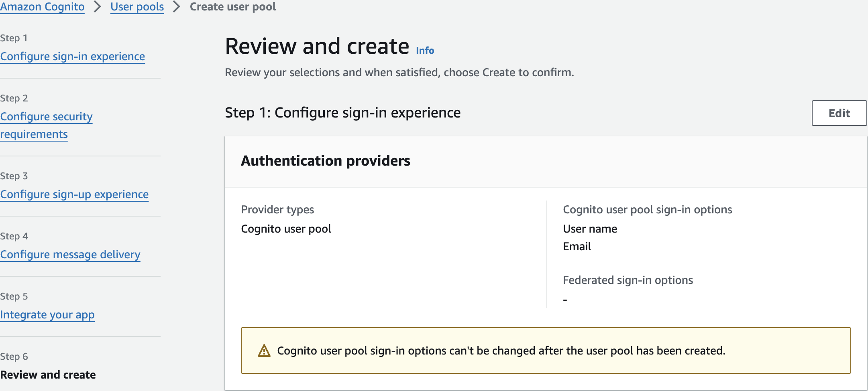Click the Review your selections description text
The image size is (868, 391).
click(399, 73)
